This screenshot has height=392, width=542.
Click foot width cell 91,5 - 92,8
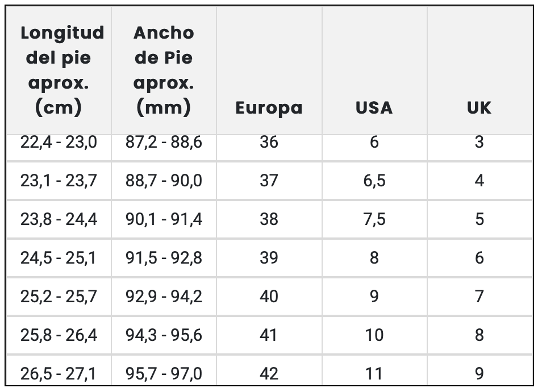click(x=164, y=258)
